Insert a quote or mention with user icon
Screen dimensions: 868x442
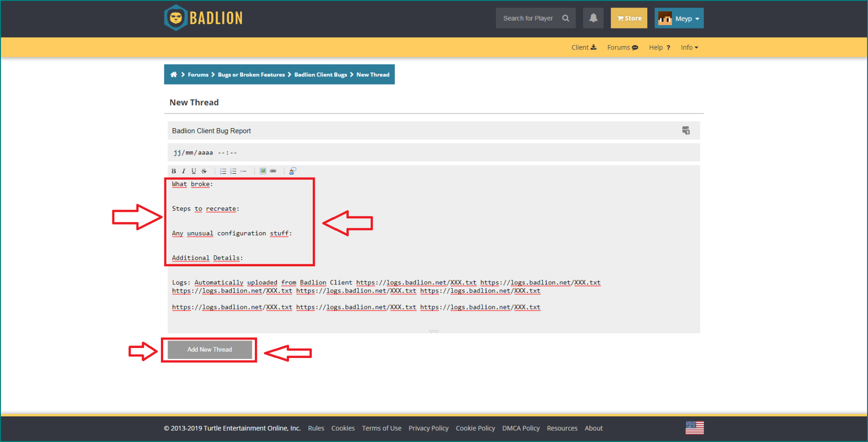tap(293, 171)
